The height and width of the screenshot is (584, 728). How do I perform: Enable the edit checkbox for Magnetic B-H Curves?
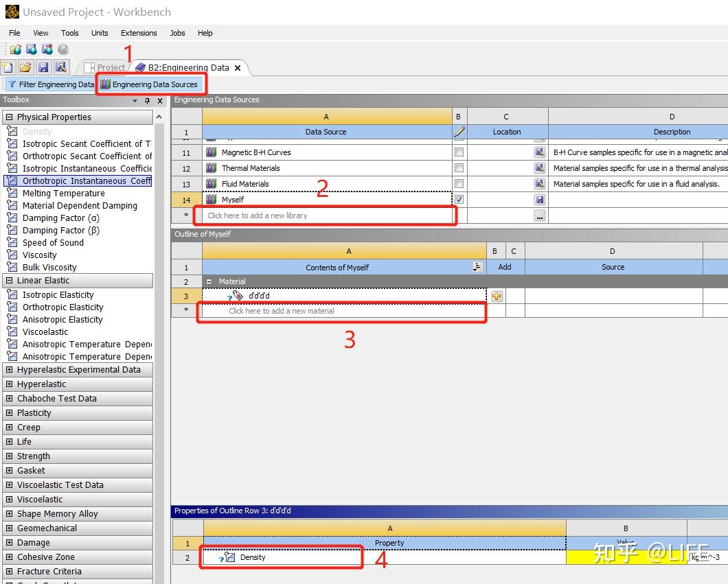click(x=459, y=152)
